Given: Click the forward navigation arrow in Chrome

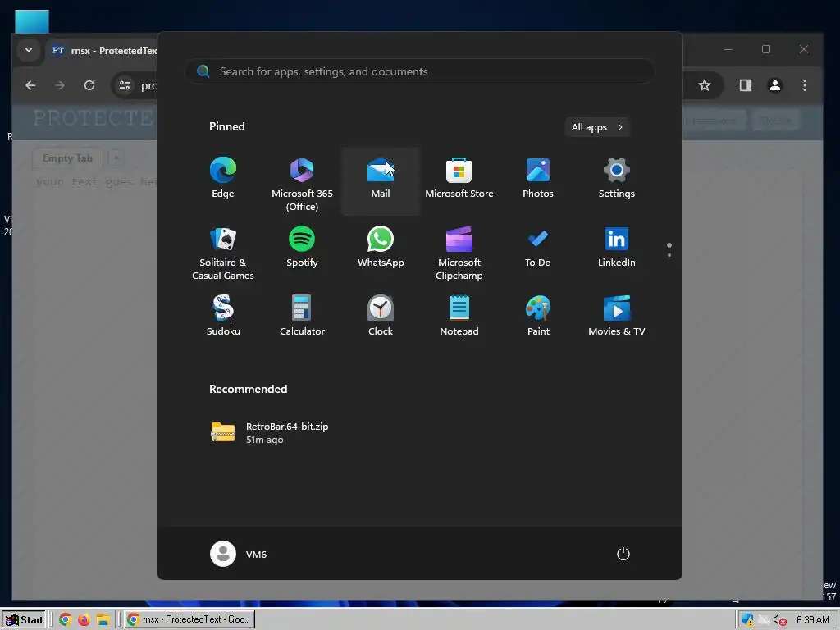Looking at the screenshot, I should tap(59, 85).
